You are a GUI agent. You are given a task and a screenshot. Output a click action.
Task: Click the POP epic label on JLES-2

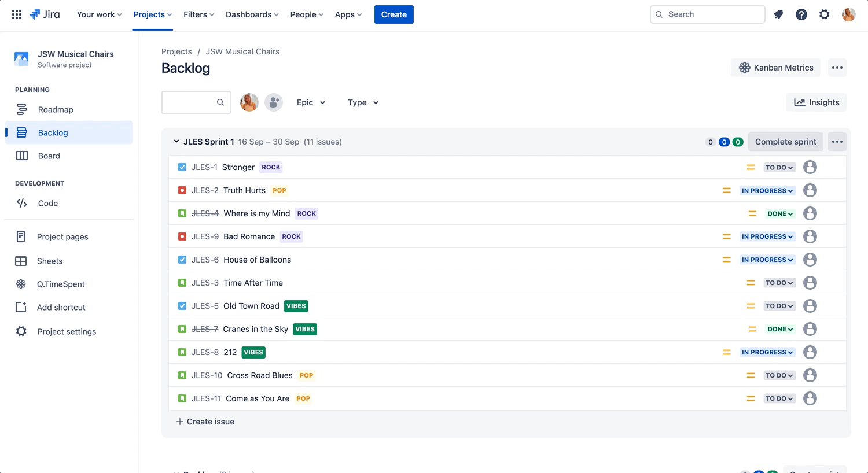pyautogui.click(x=279, y=190)
